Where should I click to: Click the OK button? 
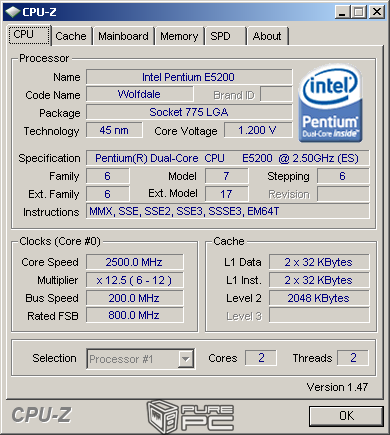click(346, 416)
